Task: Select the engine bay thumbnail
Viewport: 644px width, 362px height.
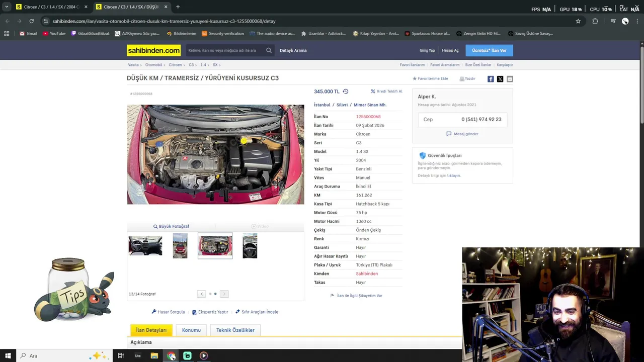Action: [215, 246]
